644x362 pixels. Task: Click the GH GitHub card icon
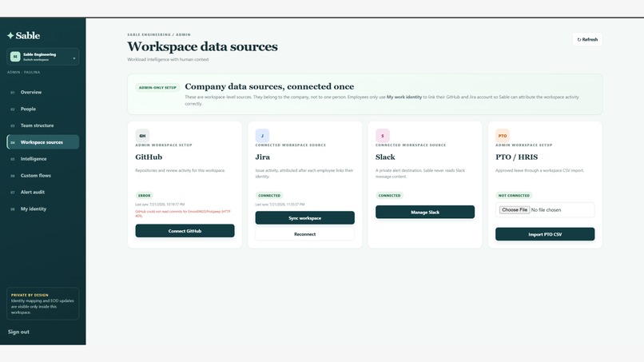pyautogui.click(x=142, y=136)
